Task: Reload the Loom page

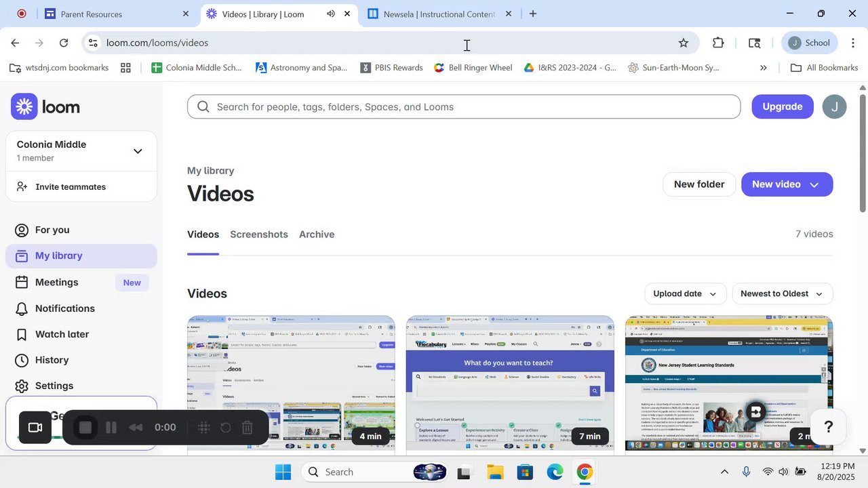Action: coord(64,43)
